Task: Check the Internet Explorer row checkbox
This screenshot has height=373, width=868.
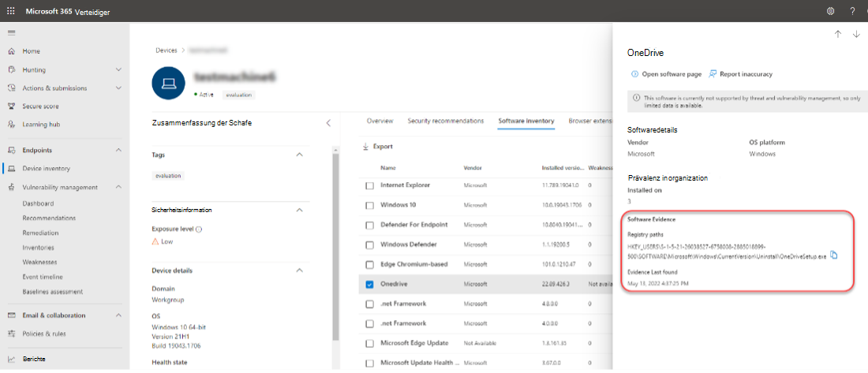Action: (369, 185)
